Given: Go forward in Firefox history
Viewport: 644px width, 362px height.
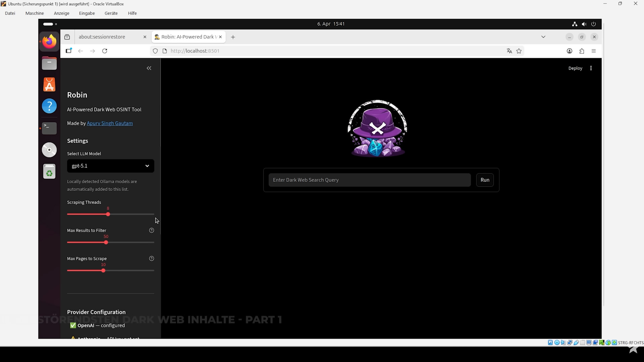Looking at the screenshot, I should coord(93,51).
